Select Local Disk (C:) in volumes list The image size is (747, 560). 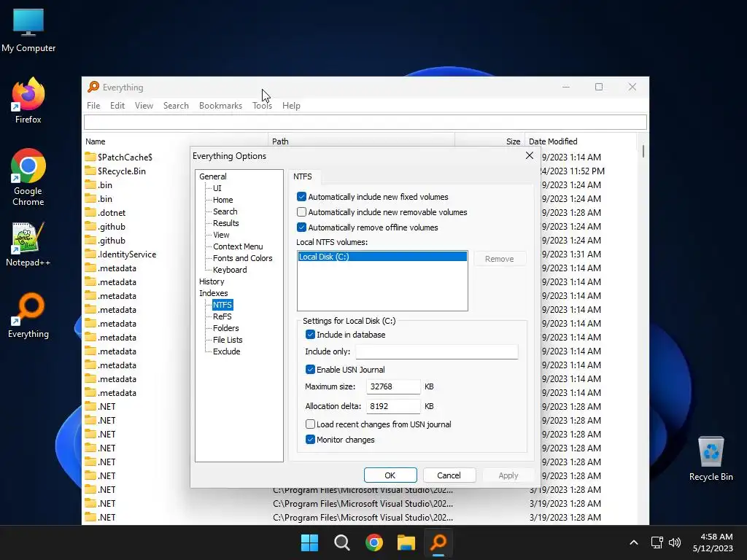382,257
